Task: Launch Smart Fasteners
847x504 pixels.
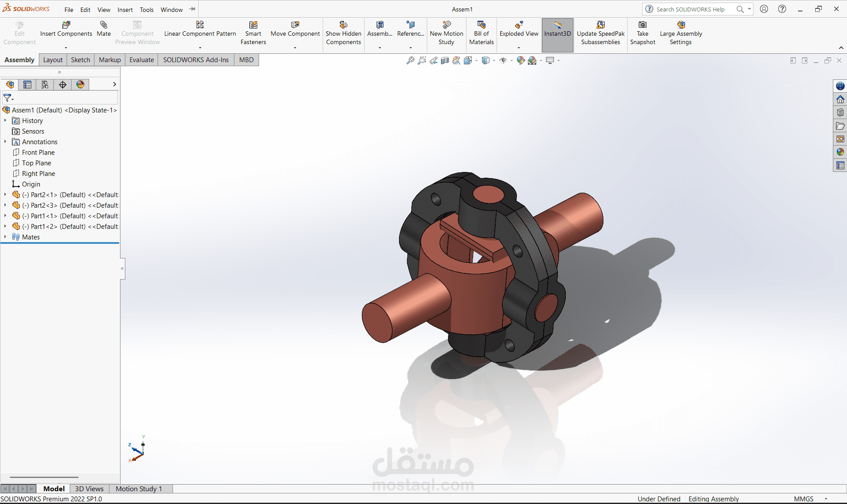Action: 253,33
